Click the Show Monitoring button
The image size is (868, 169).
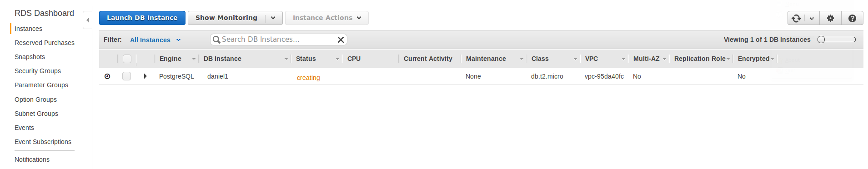226,18
